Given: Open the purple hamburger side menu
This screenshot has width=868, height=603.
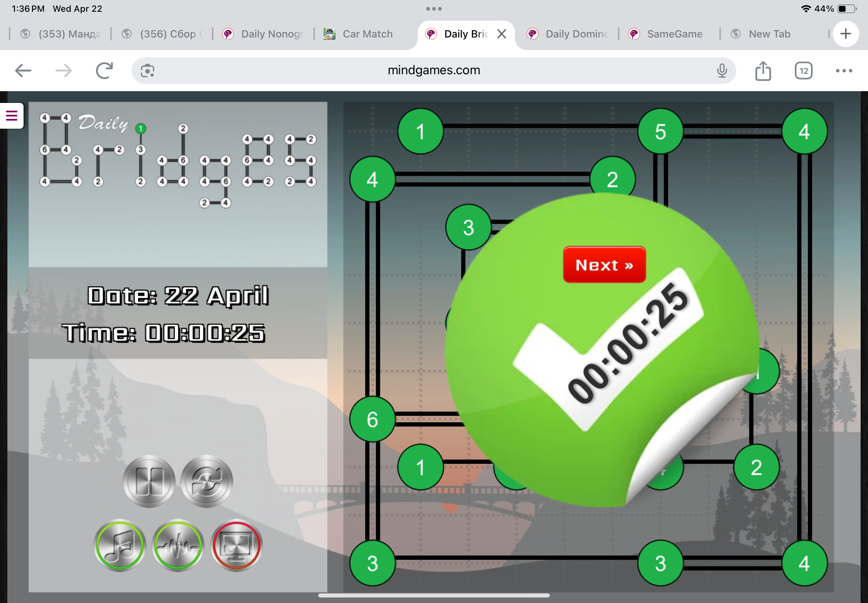Looking at the screenshot, I should click(x=12, y=115).
